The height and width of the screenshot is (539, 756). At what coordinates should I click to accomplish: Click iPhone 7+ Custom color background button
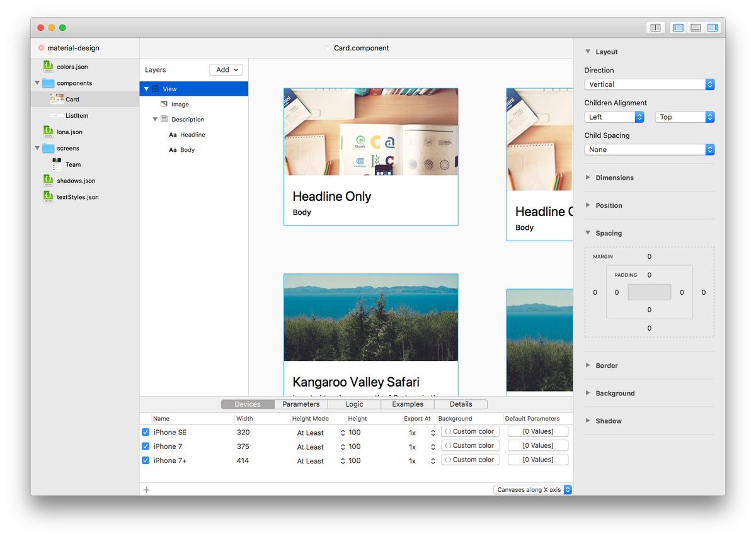coord(470,460)
